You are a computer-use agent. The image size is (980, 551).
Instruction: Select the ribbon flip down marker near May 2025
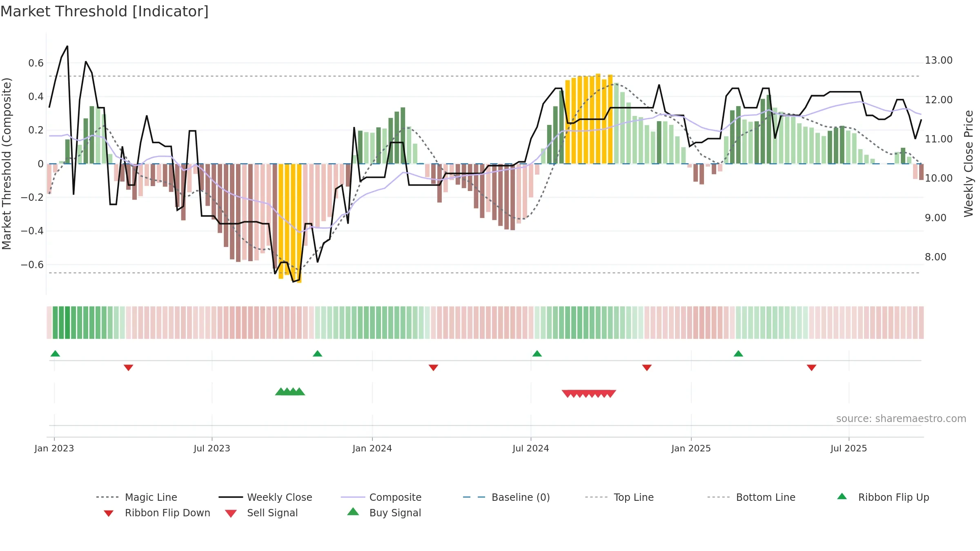coord(811,368)
